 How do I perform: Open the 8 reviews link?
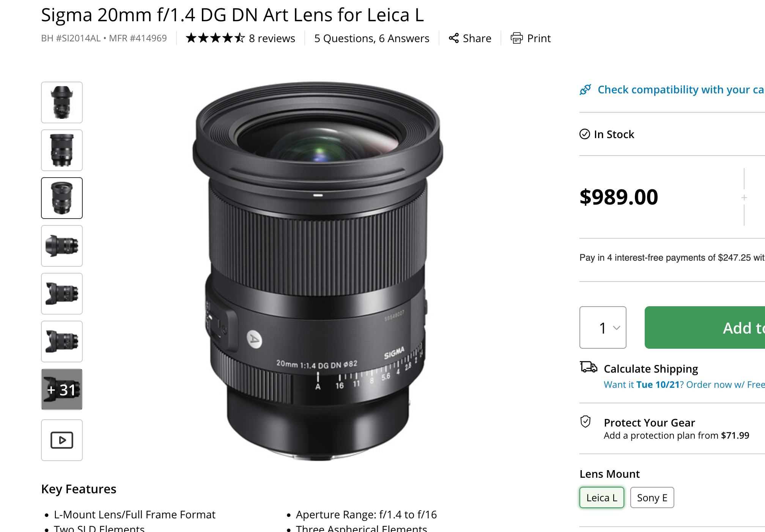(272, 38)
